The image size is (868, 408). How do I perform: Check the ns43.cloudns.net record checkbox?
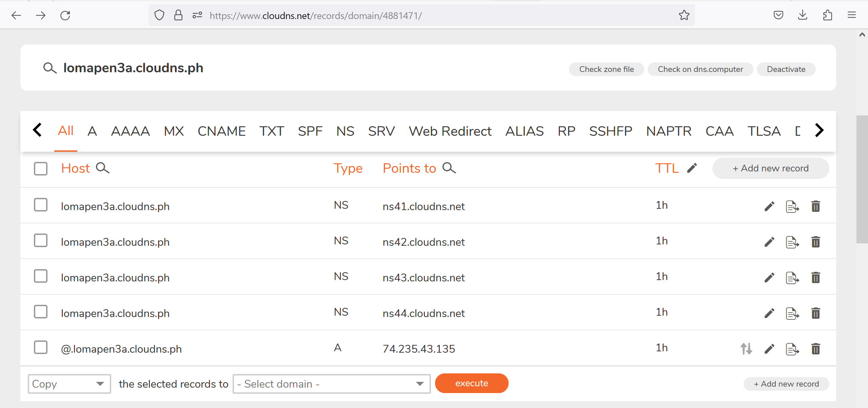click(x=40, y=276)
